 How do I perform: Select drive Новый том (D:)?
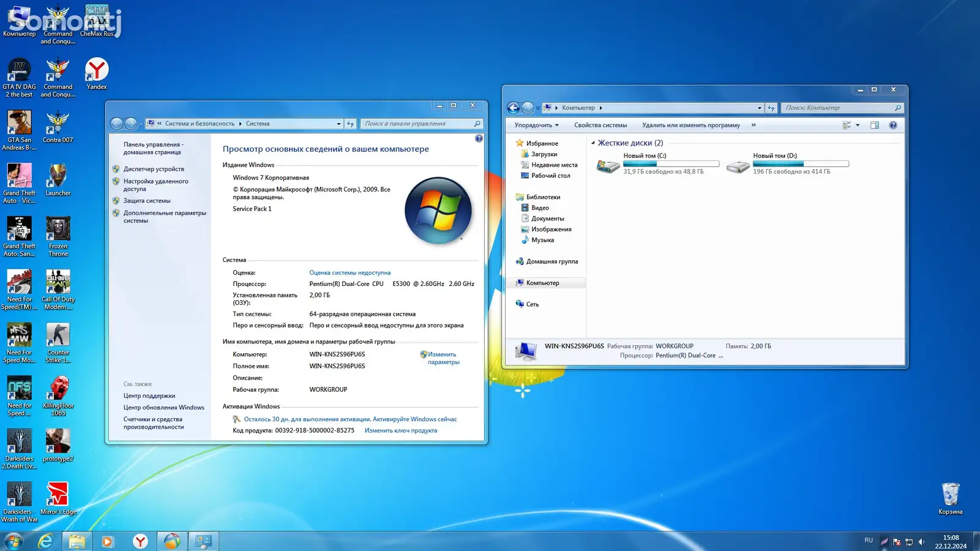788,163
